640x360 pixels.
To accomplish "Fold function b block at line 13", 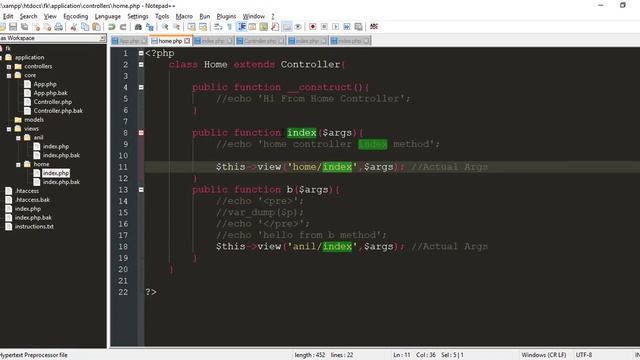I will [141, 189].
